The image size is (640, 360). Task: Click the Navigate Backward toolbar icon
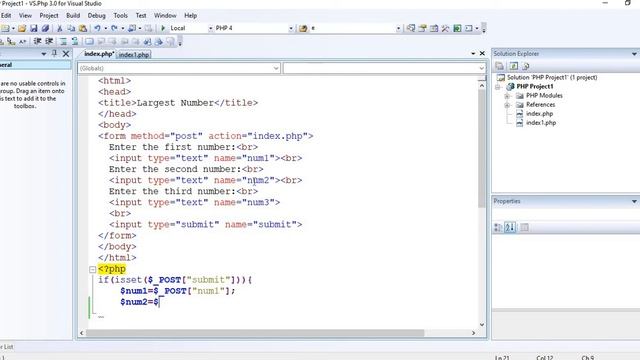coord(132,28)
